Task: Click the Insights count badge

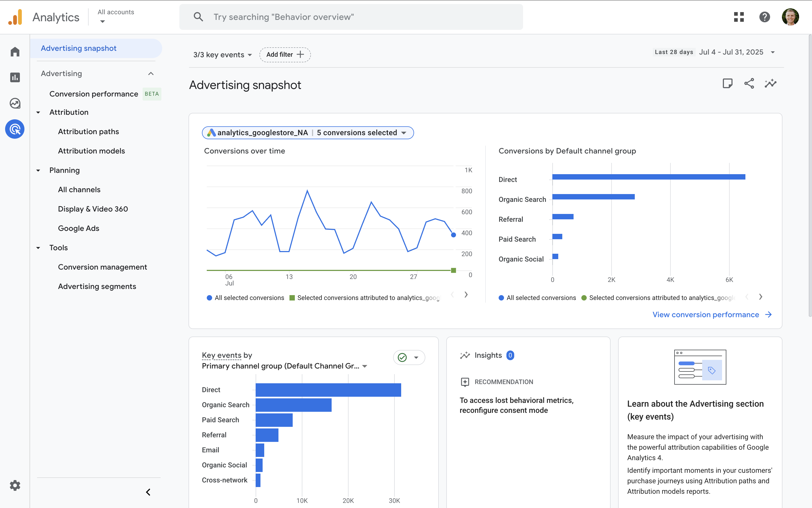Action: tap(510, 355)
